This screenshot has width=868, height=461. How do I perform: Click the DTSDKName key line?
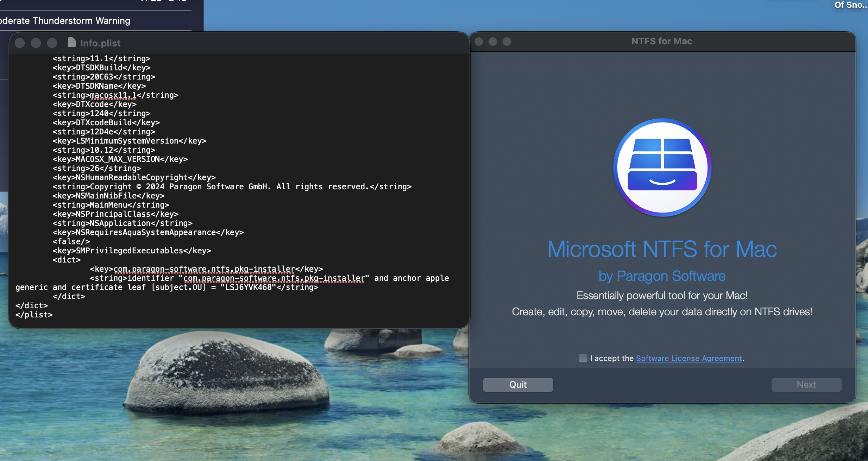point(99,86)
